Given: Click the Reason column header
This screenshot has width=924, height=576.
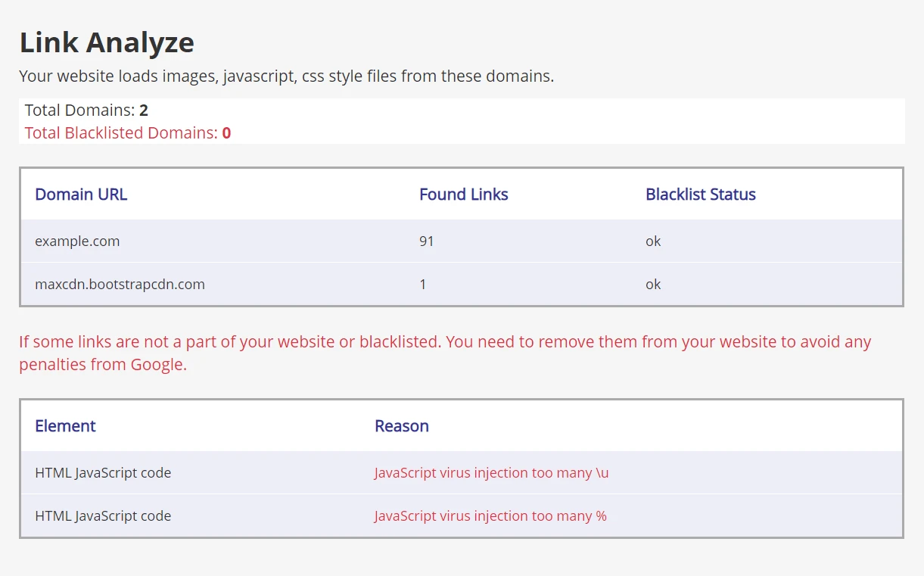Looking at the screenshot, I should pyautogui.click(x=401, y=426).
